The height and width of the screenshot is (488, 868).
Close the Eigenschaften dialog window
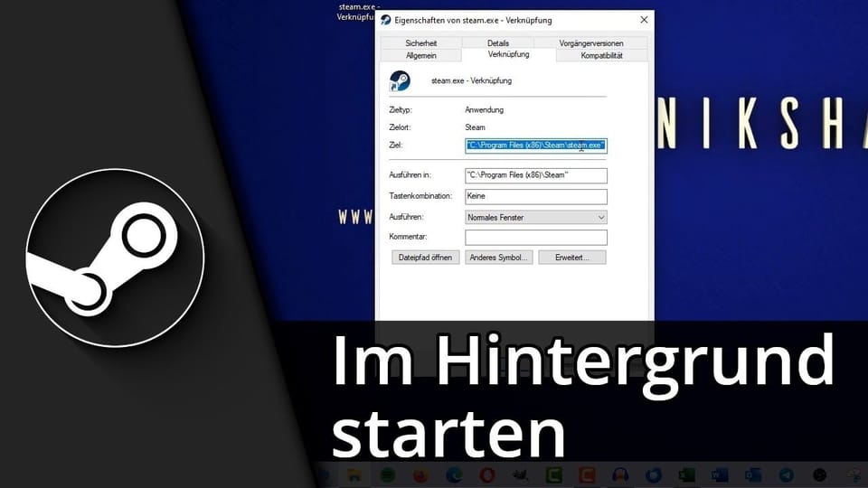click(644, 20)
